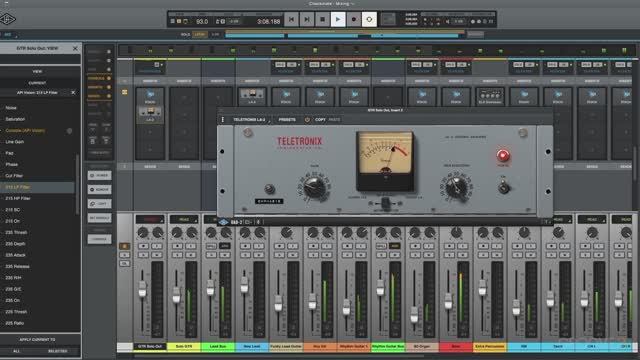Viewport: 640px width, 360px height.
Task: Select Saturation in the parameter list
Action: click(x=15, y=119)
